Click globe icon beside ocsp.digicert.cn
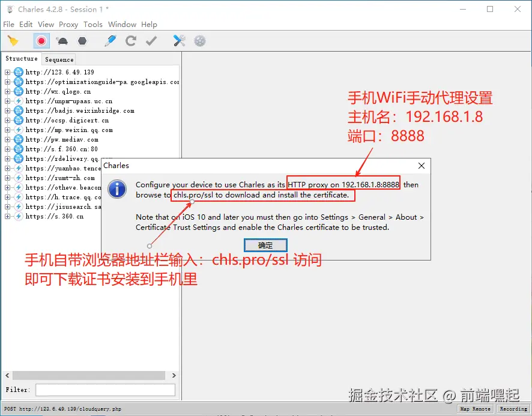This screenshot has height=416, width=532. pyautogui.click(x=19, y=120)
